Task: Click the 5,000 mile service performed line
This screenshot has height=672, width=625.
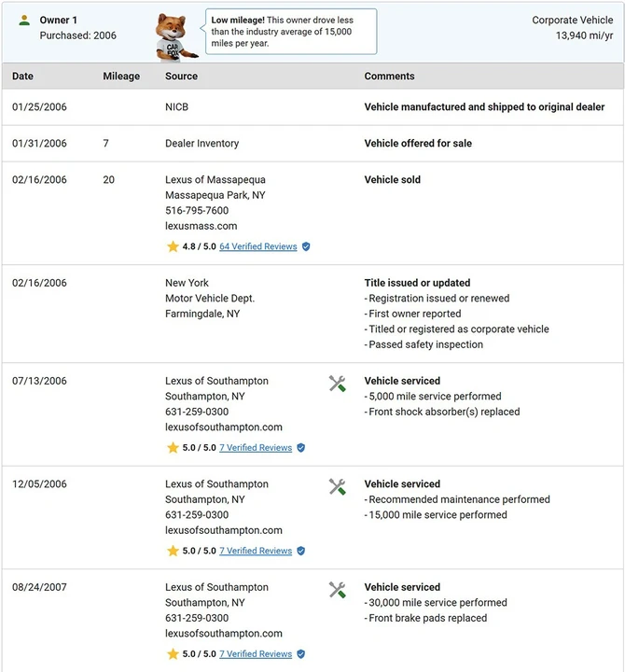Action: point(433,396)
